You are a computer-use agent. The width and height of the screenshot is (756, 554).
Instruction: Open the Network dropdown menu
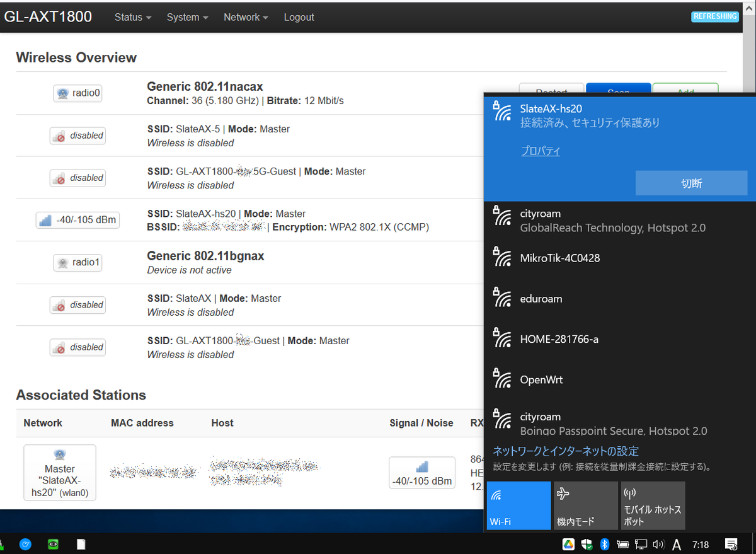(246, 17)
